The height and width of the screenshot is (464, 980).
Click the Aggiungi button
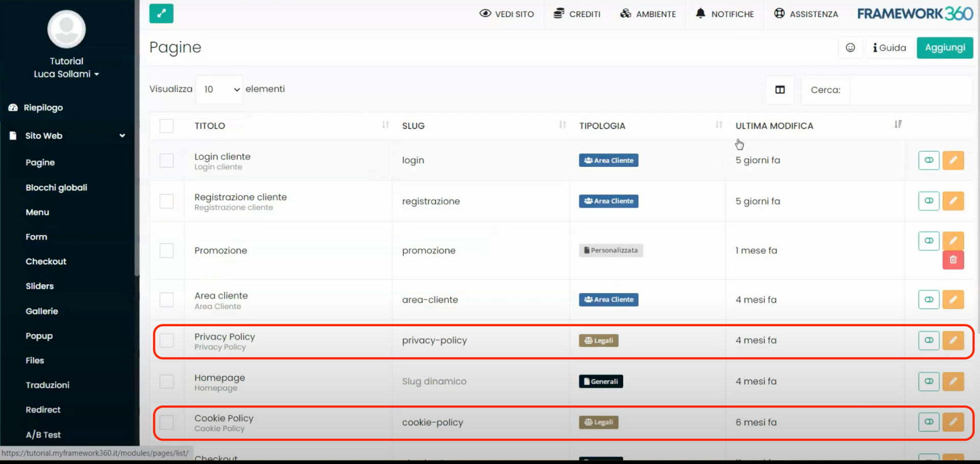click(945, 47)
